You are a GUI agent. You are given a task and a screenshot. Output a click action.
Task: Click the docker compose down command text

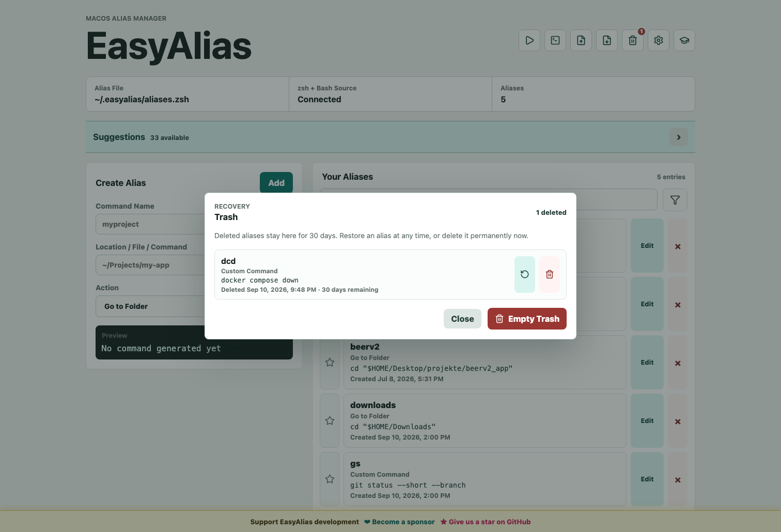coord(260,280)
